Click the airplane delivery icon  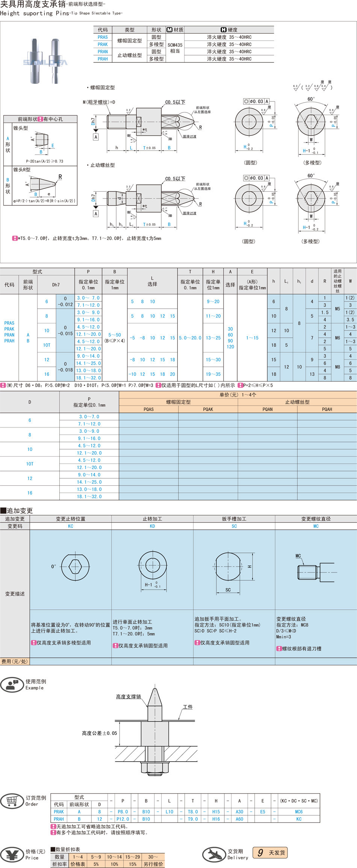pyautogui.click(x=214, y=854)
